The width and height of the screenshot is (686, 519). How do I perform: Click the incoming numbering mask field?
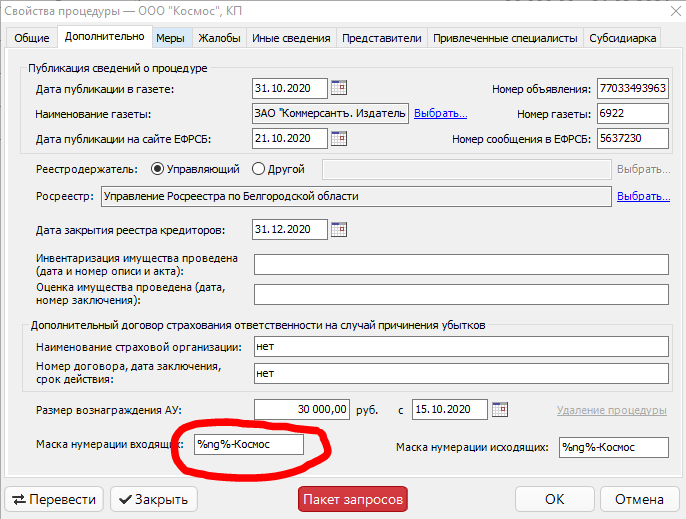click(248, 444)
